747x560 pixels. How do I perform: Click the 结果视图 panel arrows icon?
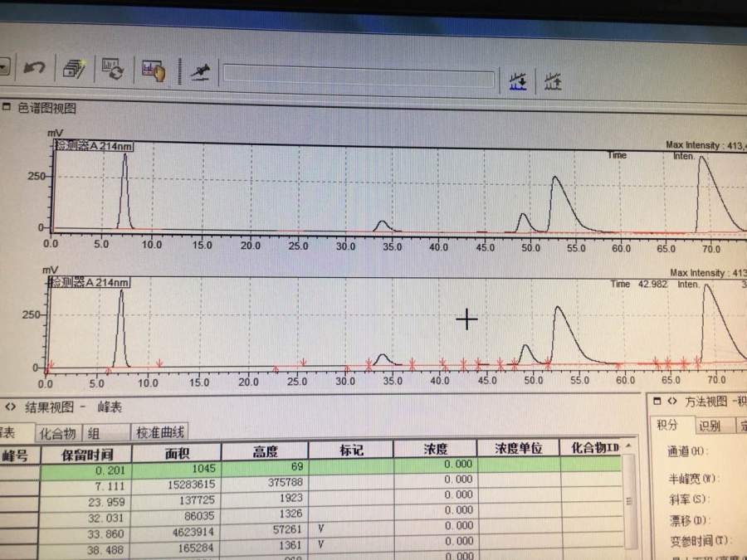[11, 407]
